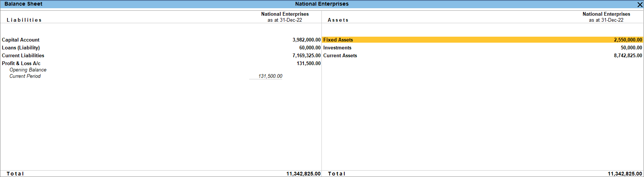Viewport: 644px width, 177px height.
Task: Close the Balance Sheet with the X icon
Action: (x=640, y=4)
